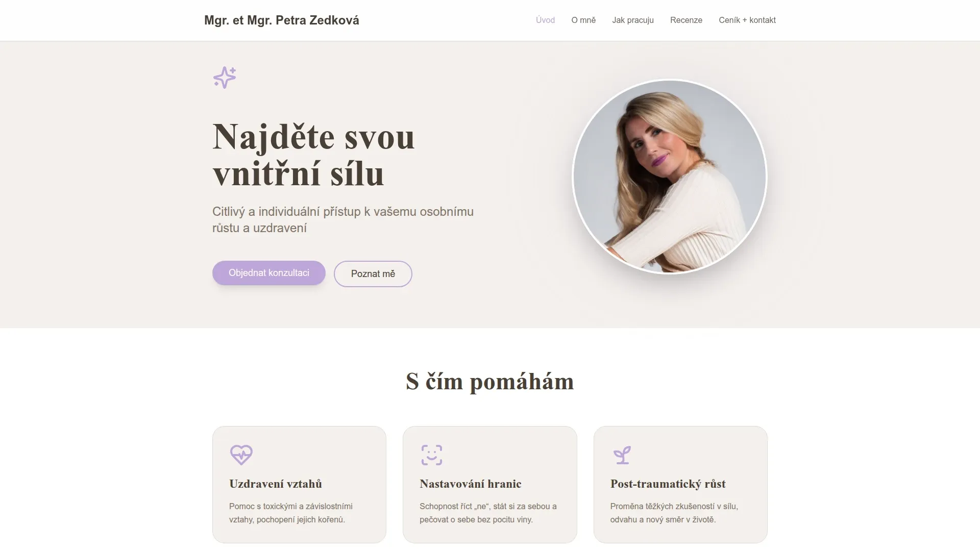Select the Uzdravení vztahů card heading
The width and height of the screenshot is (980, 551).
click(276, 484)
